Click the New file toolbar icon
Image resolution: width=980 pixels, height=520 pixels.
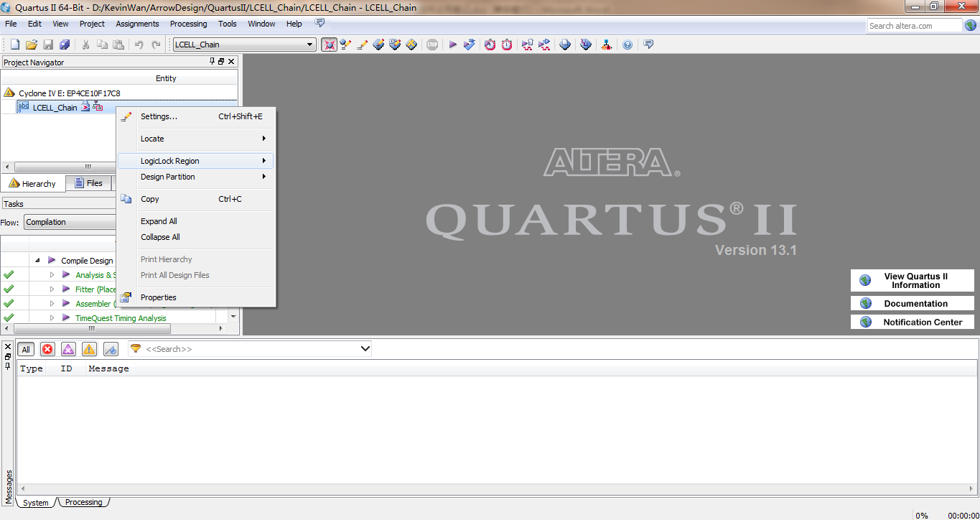tap(14, 45)
